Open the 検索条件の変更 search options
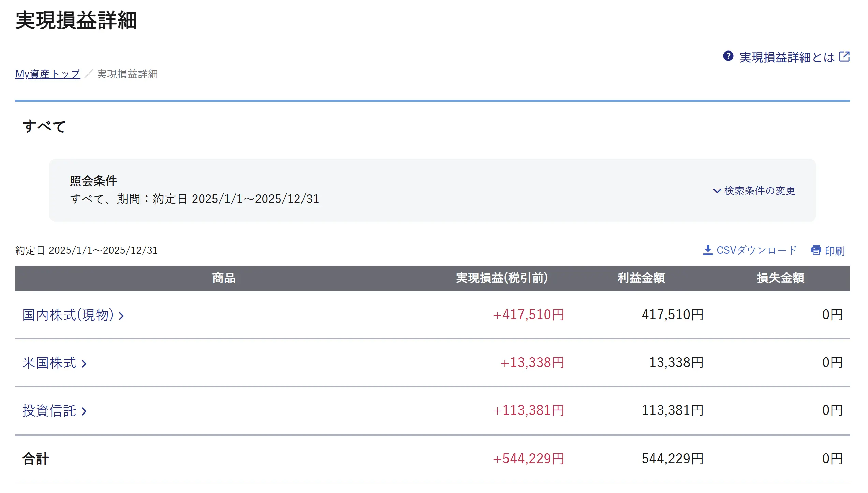Viewport: 868px width, 493px height. (760, 191)
